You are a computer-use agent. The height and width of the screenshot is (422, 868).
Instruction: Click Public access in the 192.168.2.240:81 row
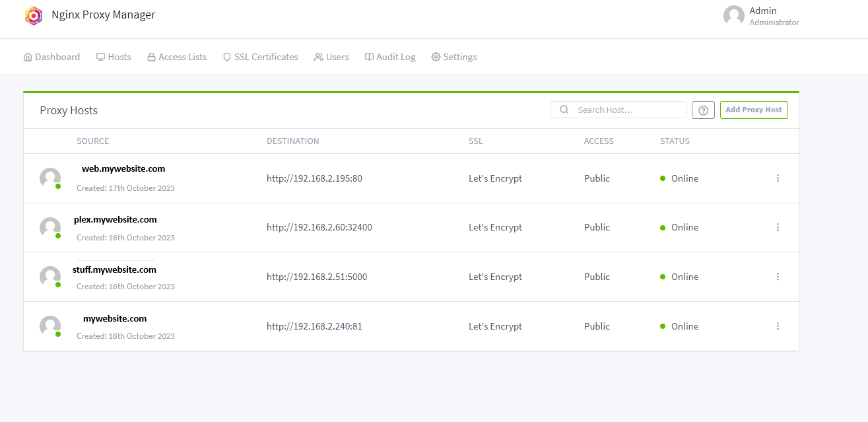[x=597, y=326]
